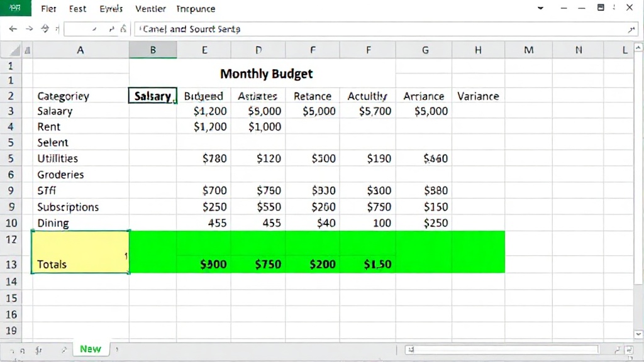Click the $40 cell in Dining row
The width and height of the screenshot is (644, 362).
coord(312,223)
